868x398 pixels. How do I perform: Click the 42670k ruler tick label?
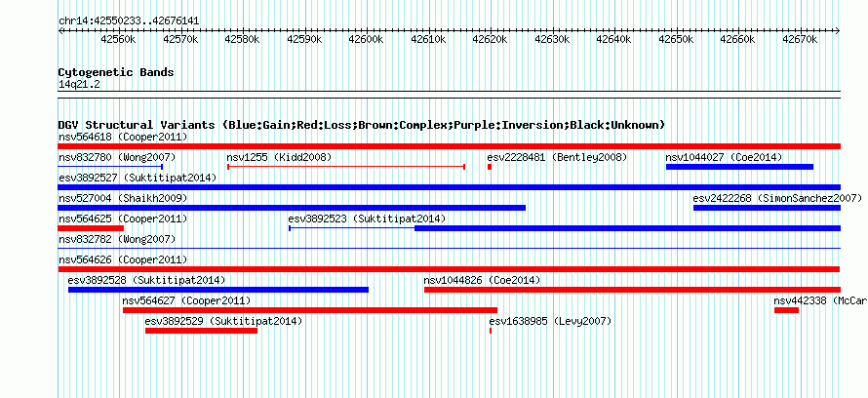pos(800,40)
